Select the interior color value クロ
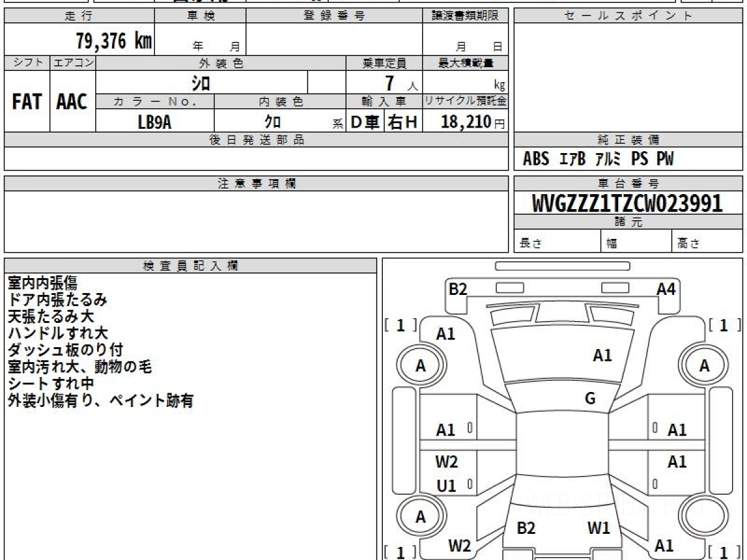This screenshot has width=747, height=560. click(273, 122)
